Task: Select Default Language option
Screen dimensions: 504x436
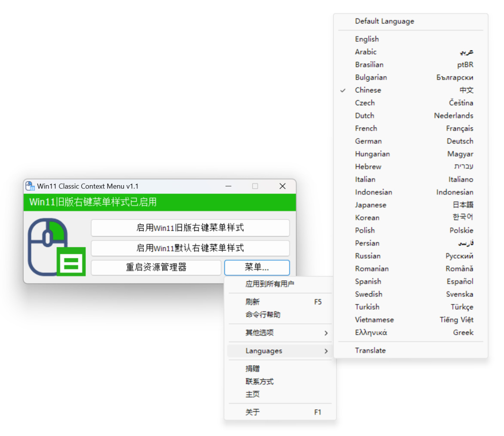Action: (x=410, y=21)
